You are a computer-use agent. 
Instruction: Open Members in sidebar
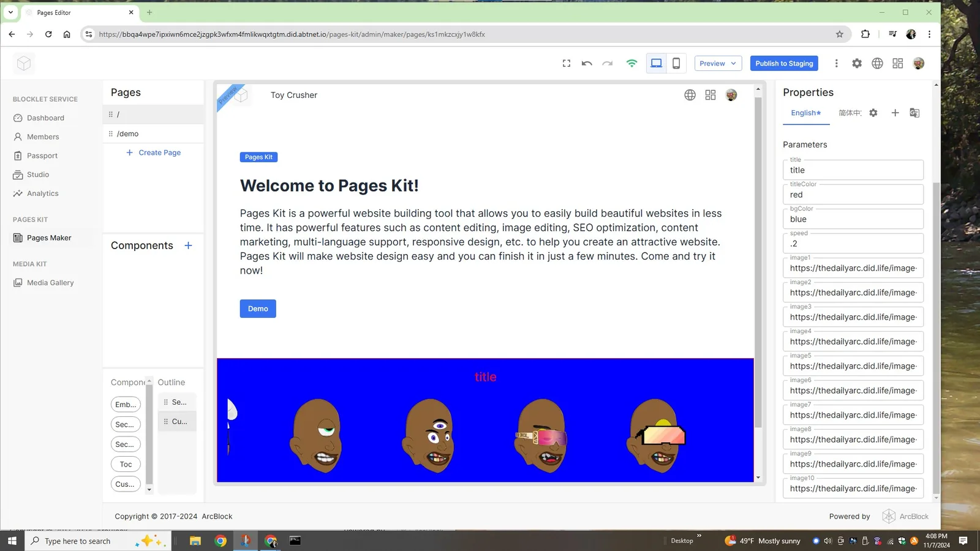point(43,137)
